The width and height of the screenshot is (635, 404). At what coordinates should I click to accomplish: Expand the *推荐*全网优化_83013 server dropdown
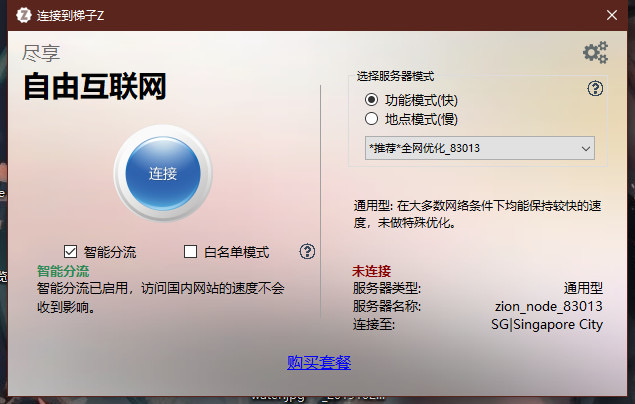(479, 148)
